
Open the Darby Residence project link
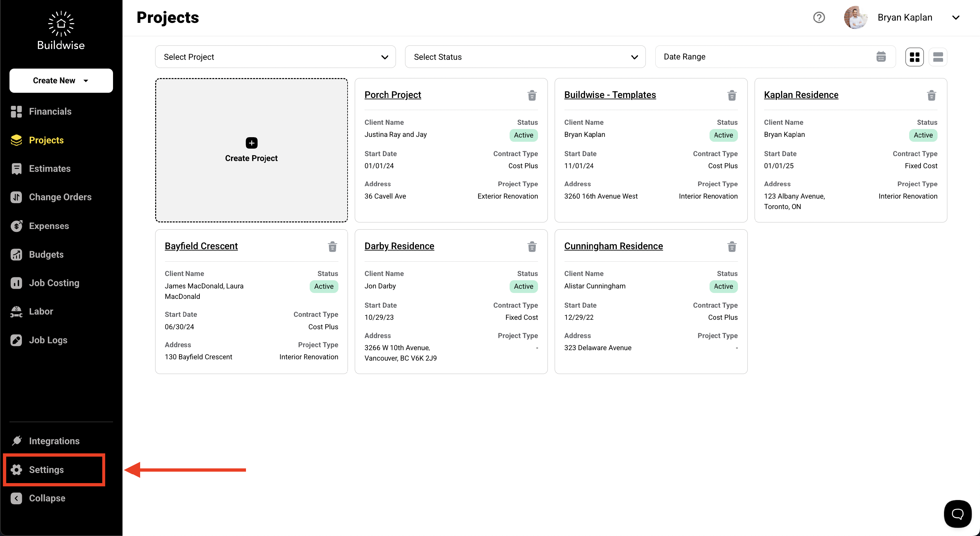(399, 246)
